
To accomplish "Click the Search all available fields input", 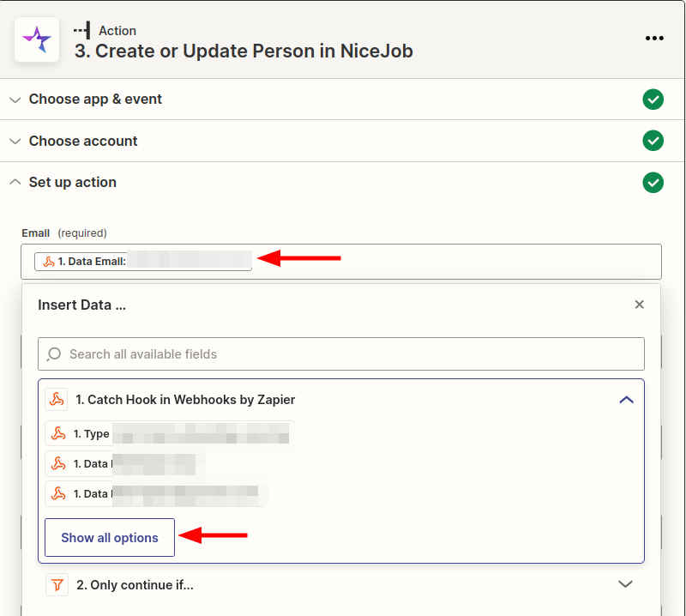I will coord(341,353).
